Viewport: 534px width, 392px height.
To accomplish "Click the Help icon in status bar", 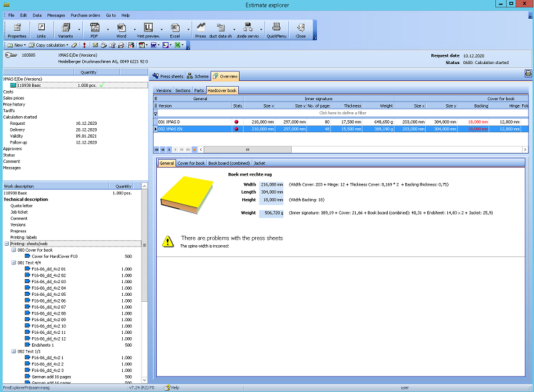I will [x=168, y=387].
